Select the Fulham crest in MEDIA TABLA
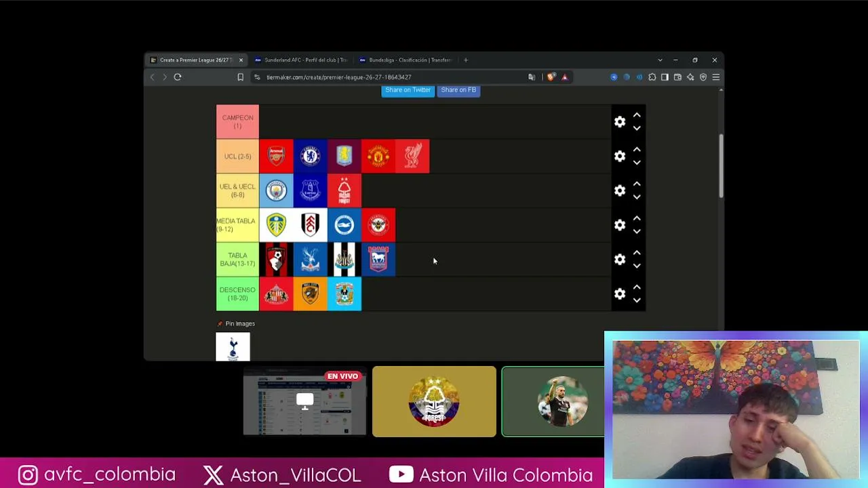868x488 pixels. pyautogui.click(x=310, y=225)
